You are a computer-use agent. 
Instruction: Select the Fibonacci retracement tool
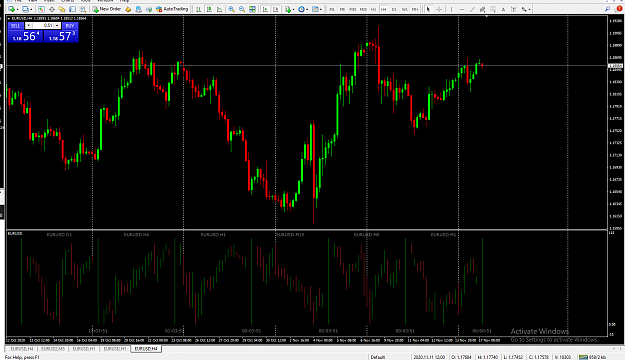(x=493, y=9)
